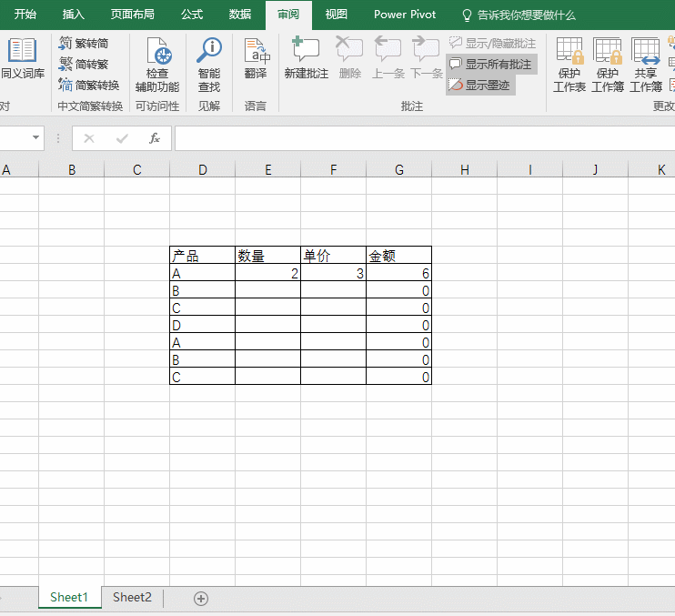Switch to the Sheet2 worksheet tab

(132, 597)
